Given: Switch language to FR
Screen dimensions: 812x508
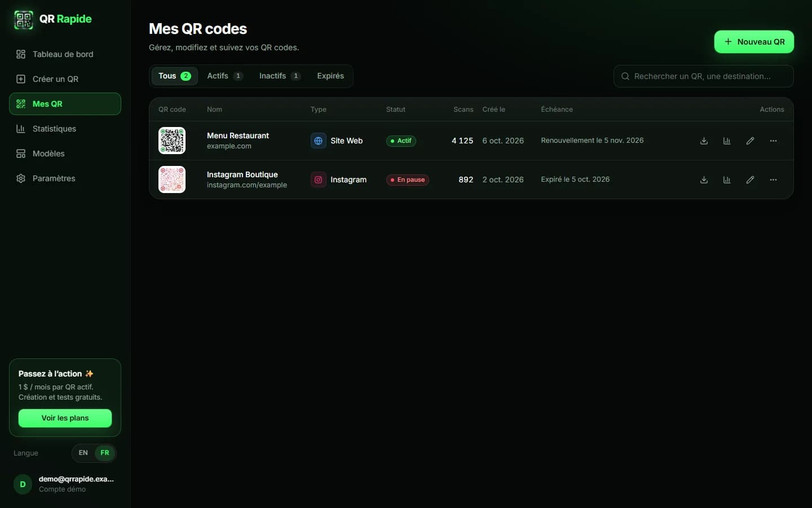Looking at the screenshot, I should coord(105,453).
